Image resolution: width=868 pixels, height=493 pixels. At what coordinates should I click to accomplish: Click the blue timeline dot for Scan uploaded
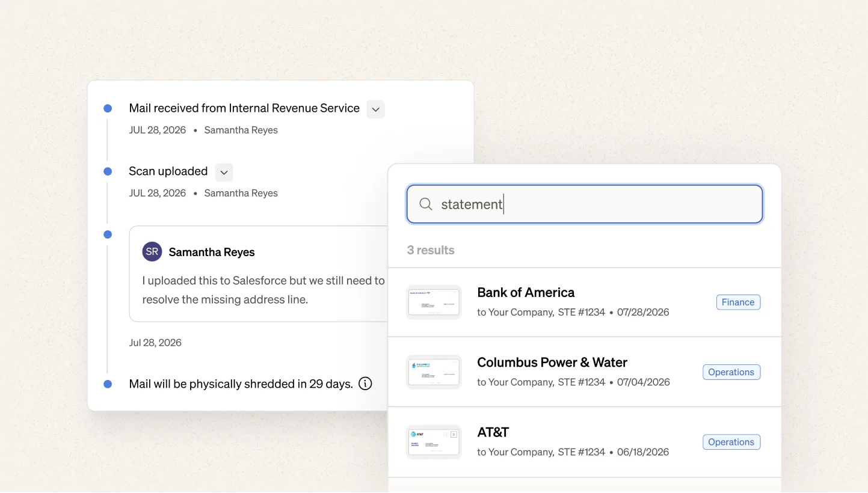pyautogui.click(x=108, y=171)
